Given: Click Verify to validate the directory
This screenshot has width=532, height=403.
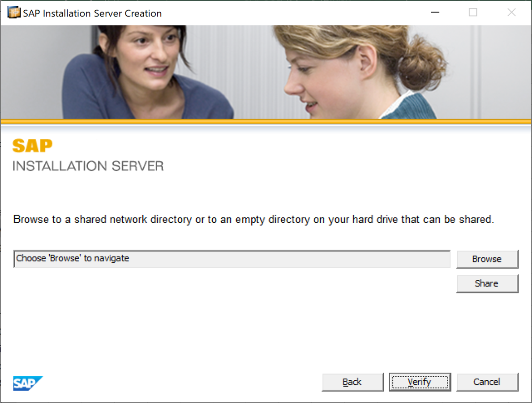Looking at the screenshot, I should click(x=420, y=382).
